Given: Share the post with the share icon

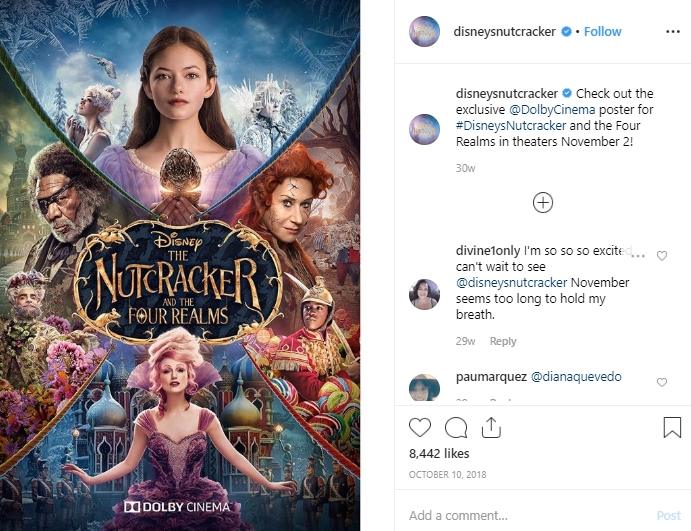Looking at the screenshot, I should (x=490, y=427).
